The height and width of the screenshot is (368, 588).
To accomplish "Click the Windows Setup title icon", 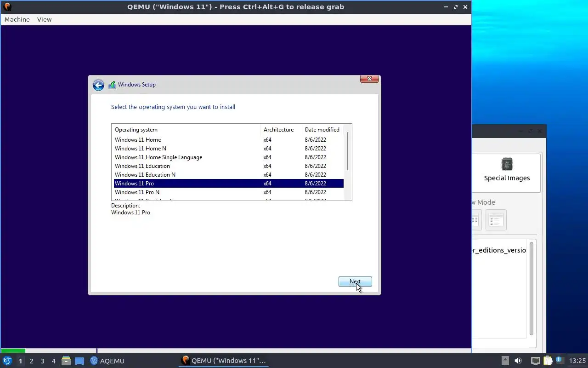I will pos(112,85).
